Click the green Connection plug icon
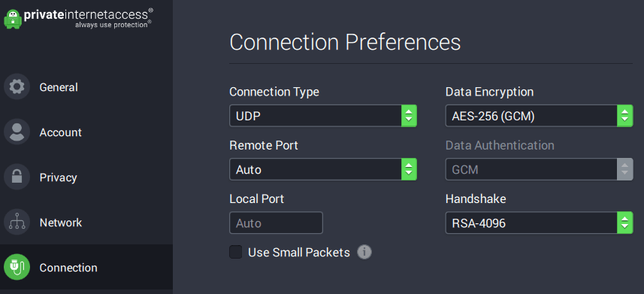 17,267
